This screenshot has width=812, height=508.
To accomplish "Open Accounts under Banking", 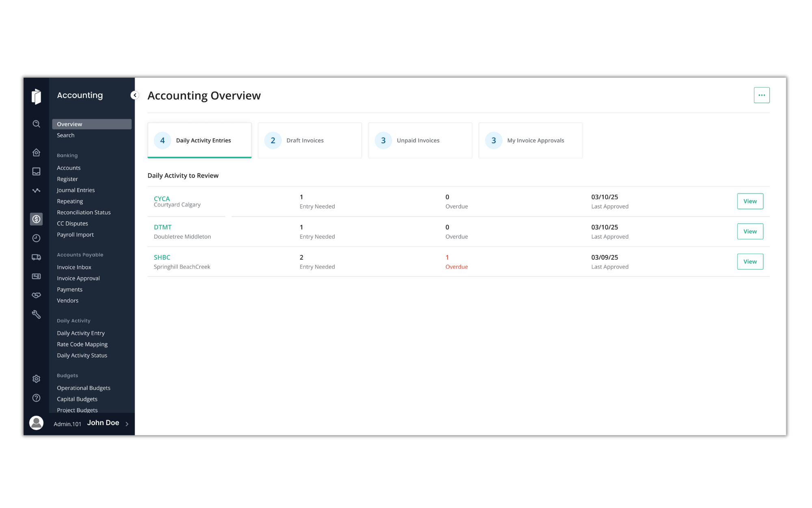I will click(x=69, y=168).
